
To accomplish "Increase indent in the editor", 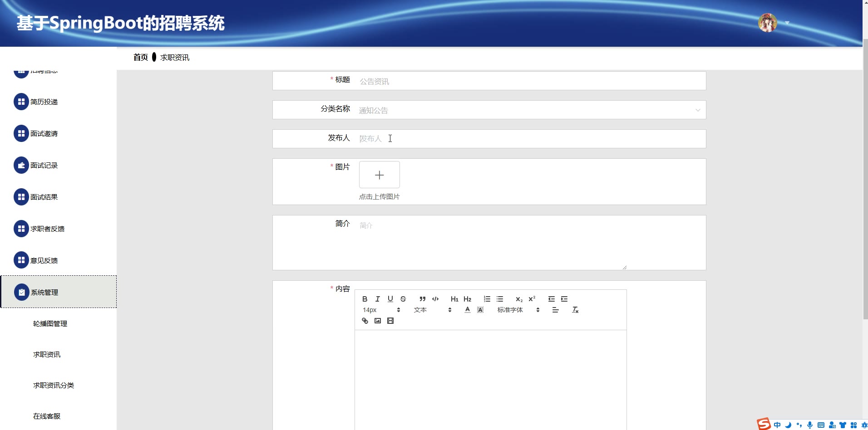I will point(564,299).
